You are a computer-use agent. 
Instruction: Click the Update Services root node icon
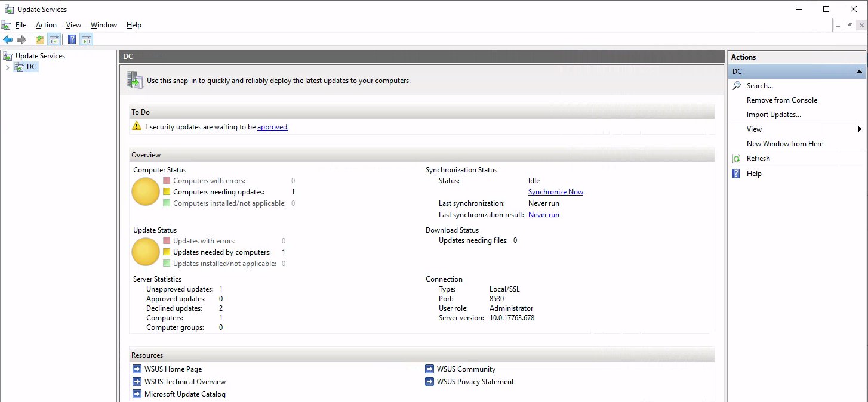[x=8, y=56]
